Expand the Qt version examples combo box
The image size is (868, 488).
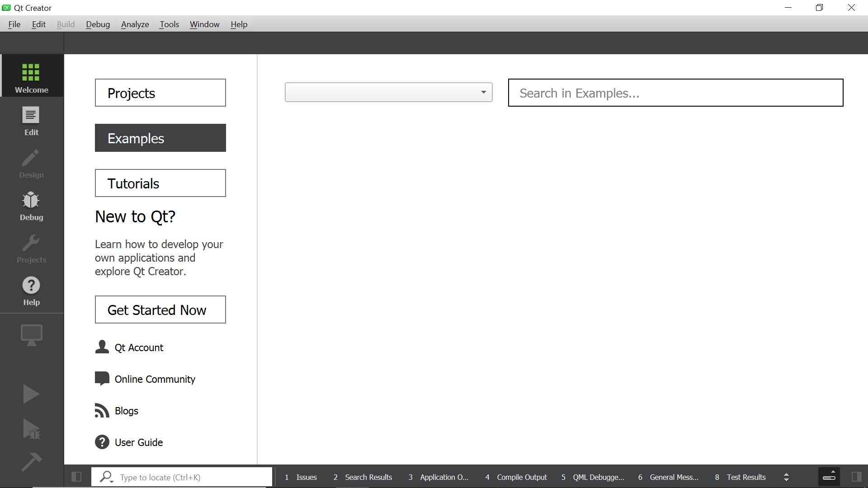click(389, 92)
